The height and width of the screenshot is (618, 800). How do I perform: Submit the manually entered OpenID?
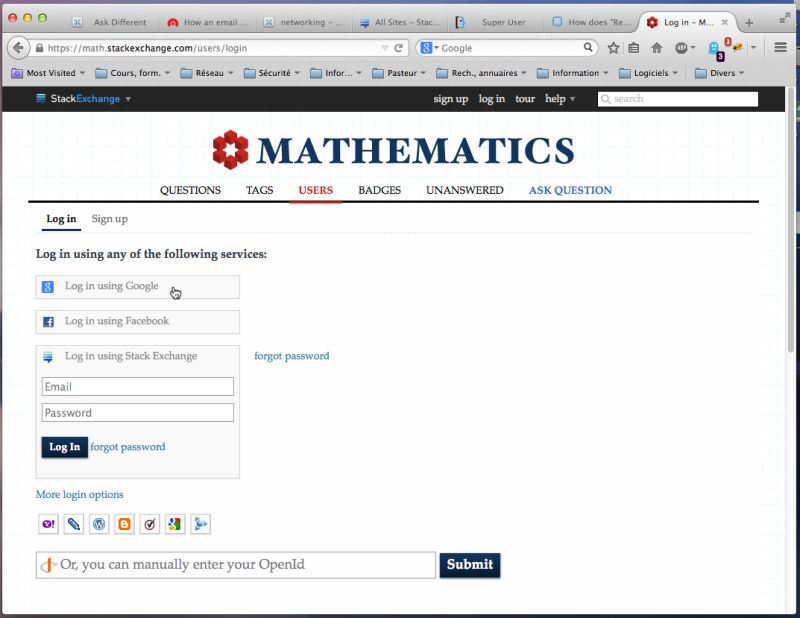pyautogui.click(x=469, y=564)
